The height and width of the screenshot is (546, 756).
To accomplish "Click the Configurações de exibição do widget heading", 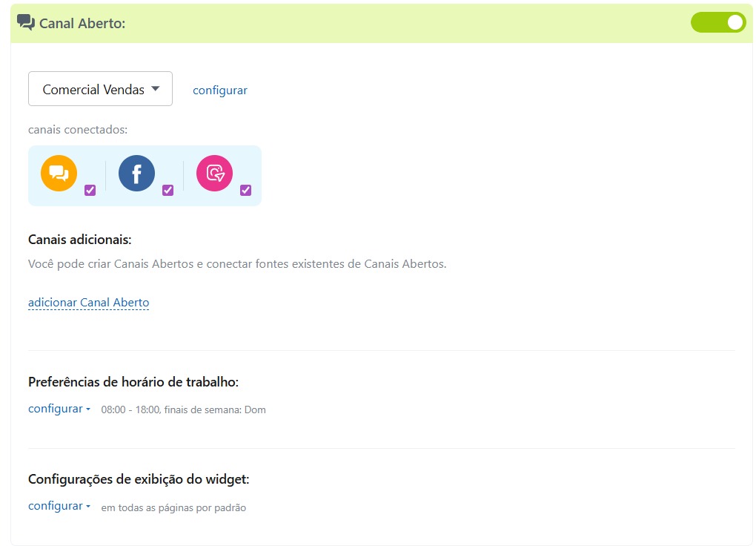I will click(x=139, y=479).
